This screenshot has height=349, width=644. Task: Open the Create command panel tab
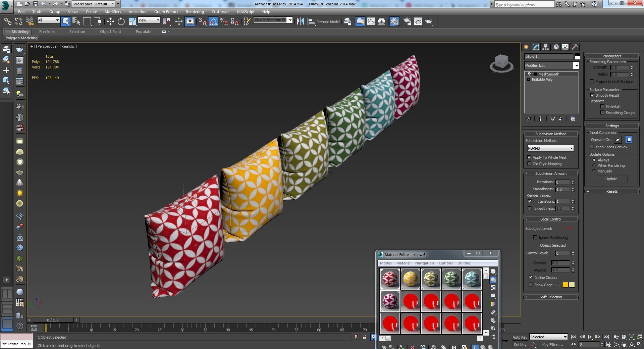526,47
